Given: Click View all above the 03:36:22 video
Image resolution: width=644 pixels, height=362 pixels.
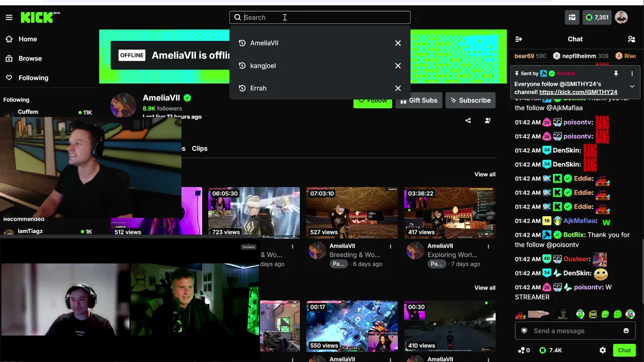Looking at the screenshot, I should coord(485,174).
